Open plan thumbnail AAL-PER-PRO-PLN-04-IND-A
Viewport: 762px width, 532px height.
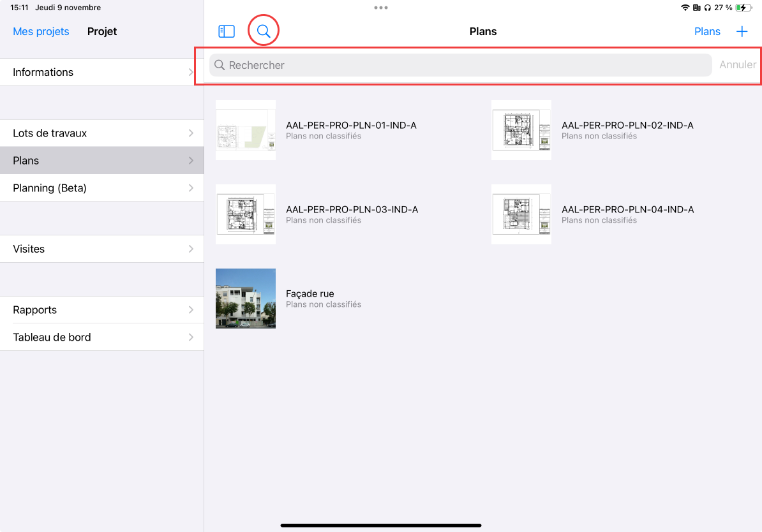point(521,214)
